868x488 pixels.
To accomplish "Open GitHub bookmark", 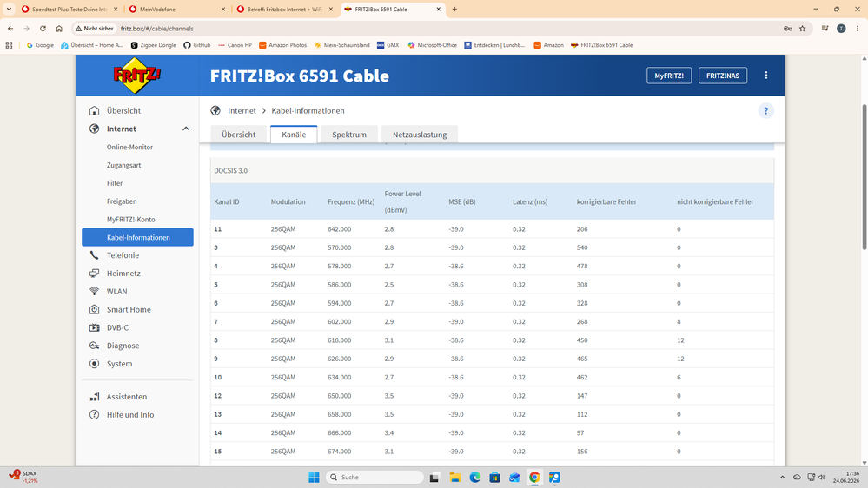I will [x=196, y=45].
